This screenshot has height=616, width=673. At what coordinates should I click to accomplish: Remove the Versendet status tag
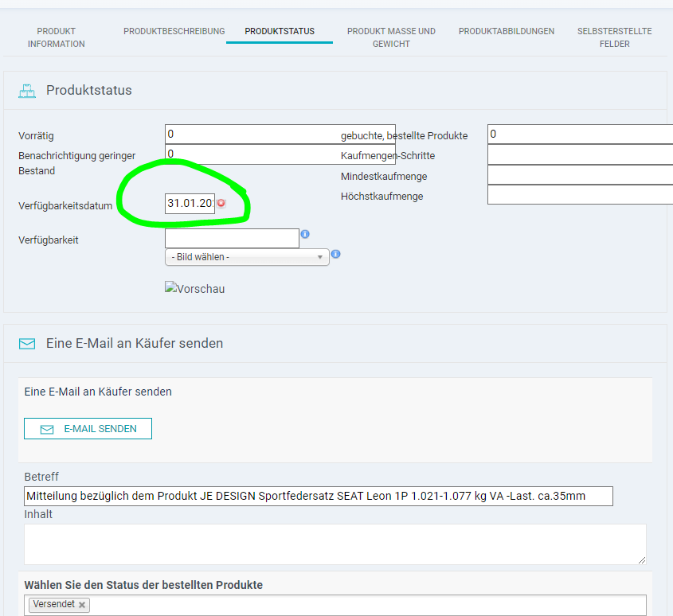tap(82, 605)
